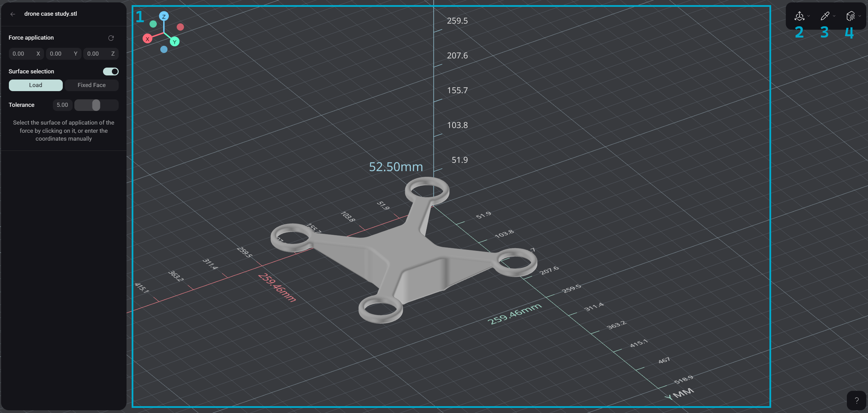Screen dimensions: 868x413
Task: Toggle the Surface selection switch off
Action: [111, 71]
